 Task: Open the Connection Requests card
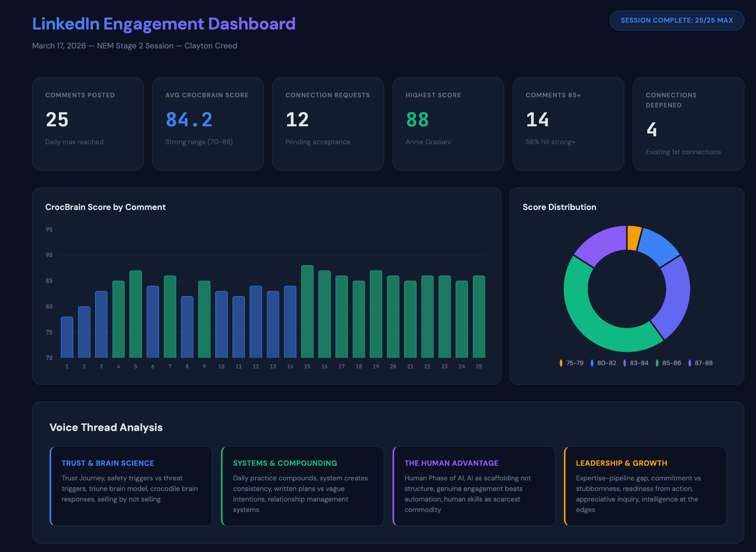pos(328,124)
